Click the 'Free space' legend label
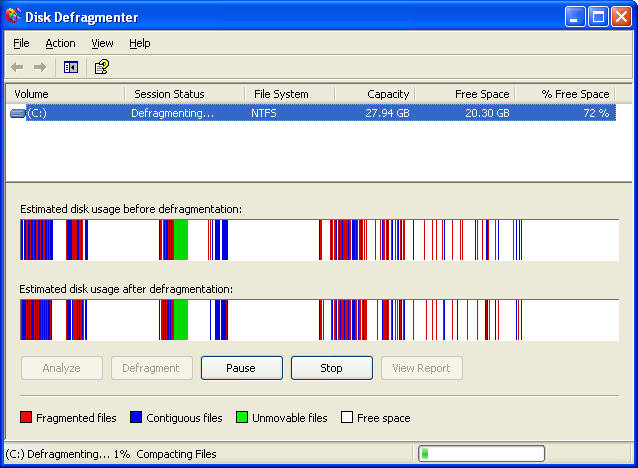This screenshot has height=468, width=638. (x=384, y=418)
